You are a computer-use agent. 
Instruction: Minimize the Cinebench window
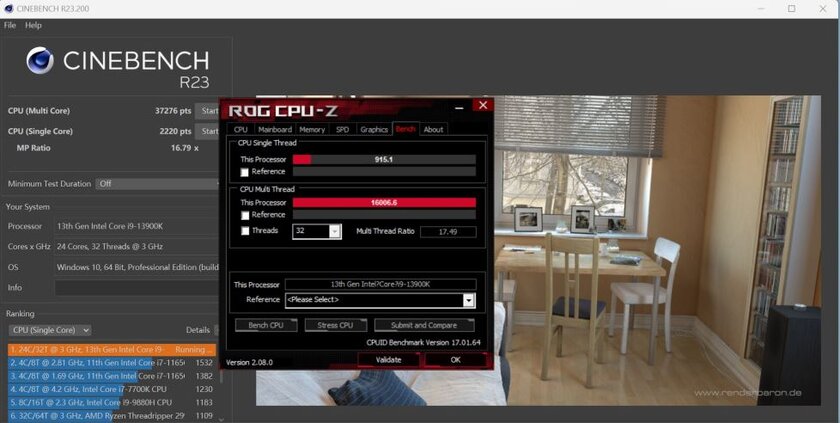[760, 9]
